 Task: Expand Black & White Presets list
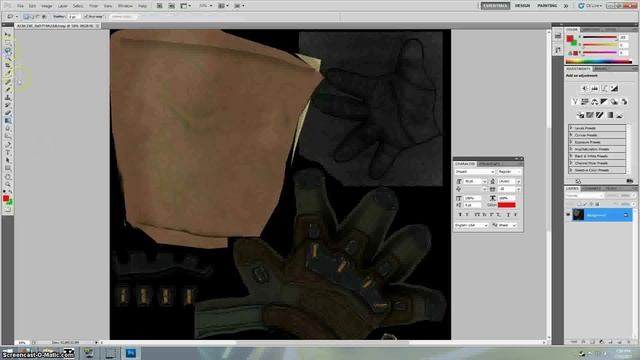[x=571, y=156]
